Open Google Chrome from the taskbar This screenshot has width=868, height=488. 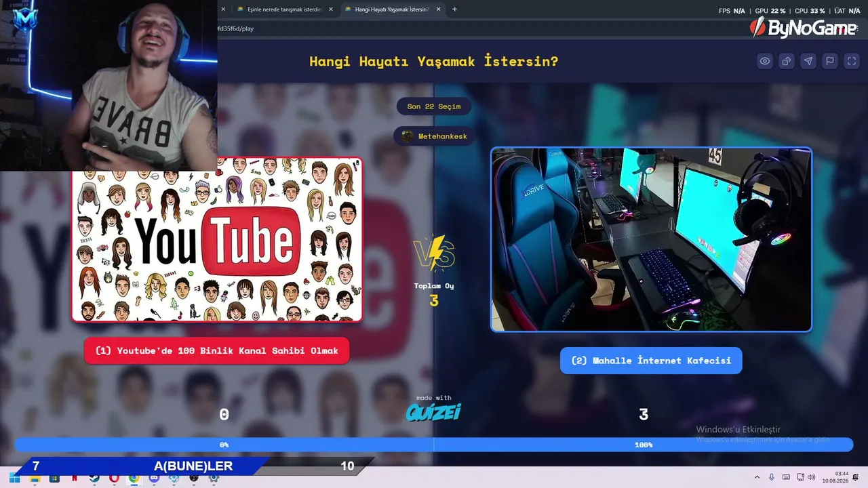[x=134, y=478]
